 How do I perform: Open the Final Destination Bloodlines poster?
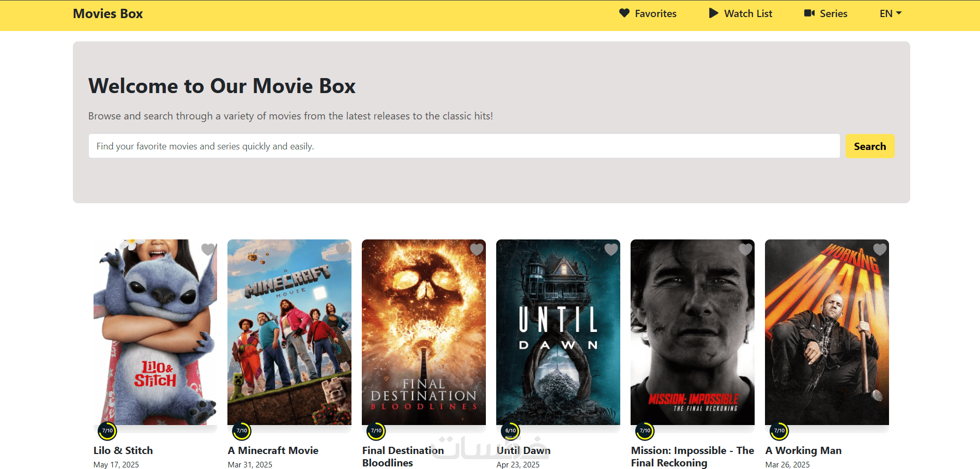[424, 332]
